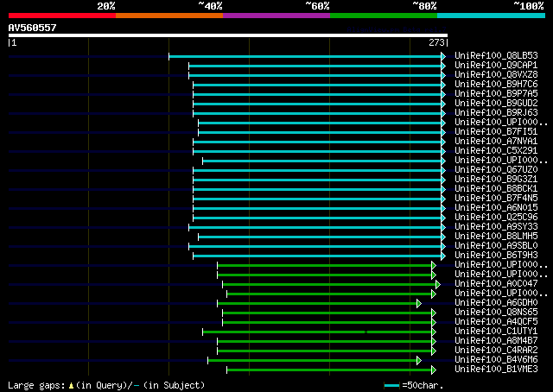
Task: Click the cyan ~100% identity color segment
Action: click(x=492, y=16)
